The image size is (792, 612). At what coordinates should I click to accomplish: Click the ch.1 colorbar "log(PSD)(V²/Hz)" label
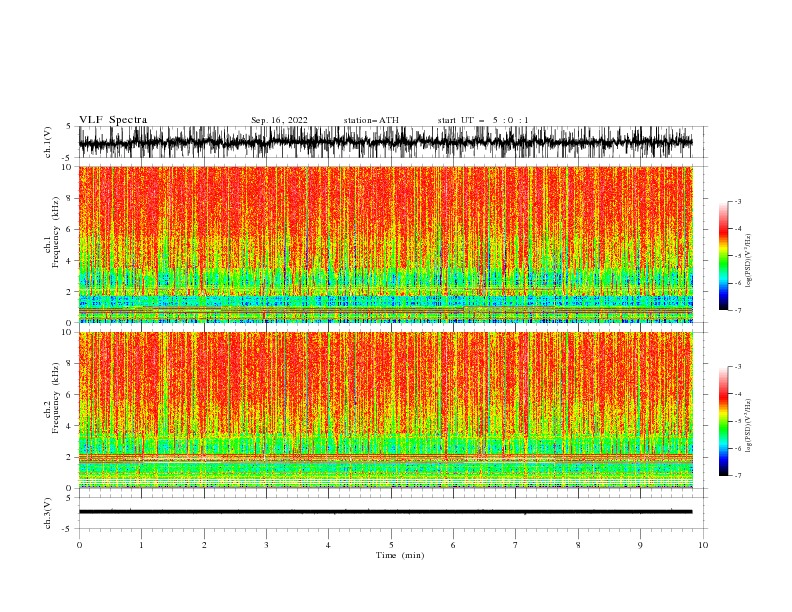[x=748, y=261]
